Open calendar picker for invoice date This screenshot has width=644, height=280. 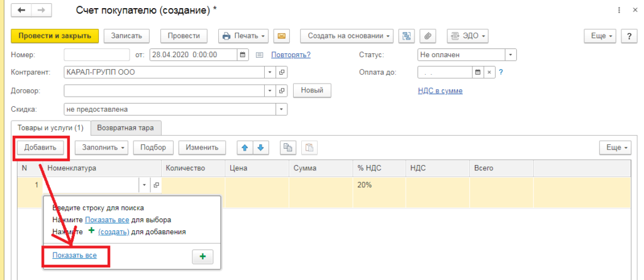point(242,55)
